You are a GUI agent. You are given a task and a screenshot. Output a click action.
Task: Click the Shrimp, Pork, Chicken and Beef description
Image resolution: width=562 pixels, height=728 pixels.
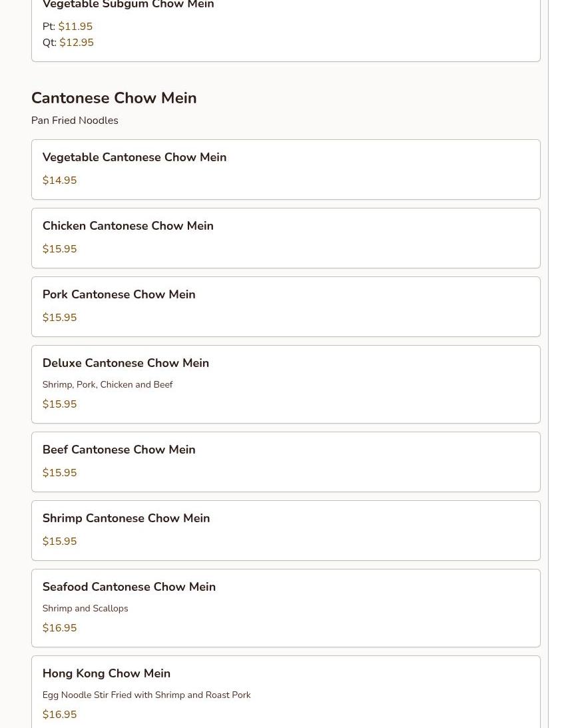click(x=107, y=385)
